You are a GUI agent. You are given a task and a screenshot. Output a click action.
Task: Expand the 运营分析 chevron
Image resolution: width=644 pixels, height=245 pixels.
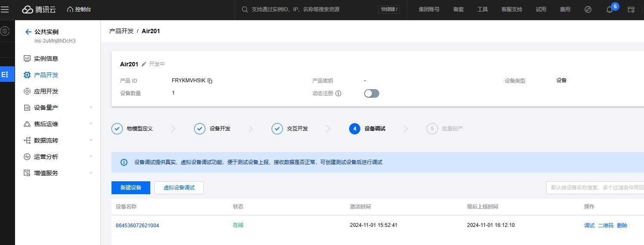tap(90, 156)
